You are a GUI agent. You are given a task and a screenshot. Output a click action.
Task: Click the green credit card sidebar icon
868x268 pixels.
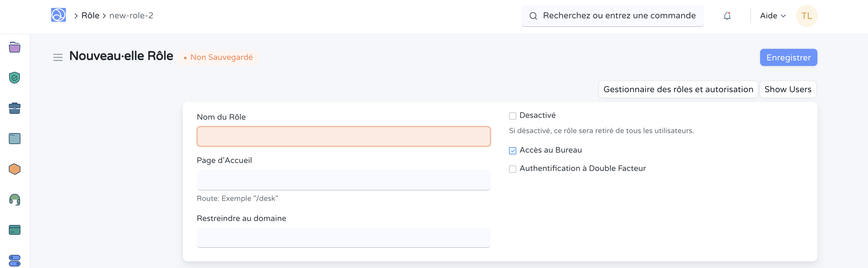[15, 230]
